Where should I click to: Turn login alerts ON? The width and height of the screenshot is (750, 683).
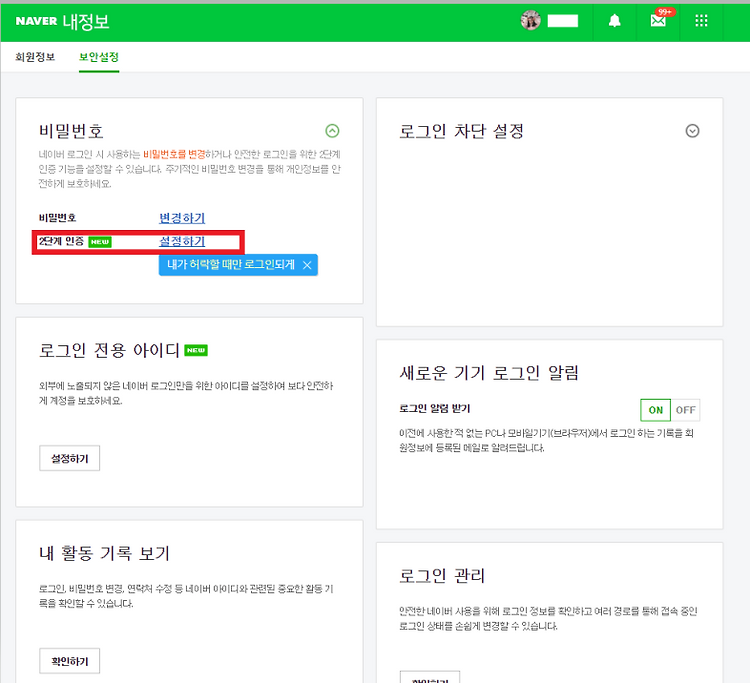(655, 410)
